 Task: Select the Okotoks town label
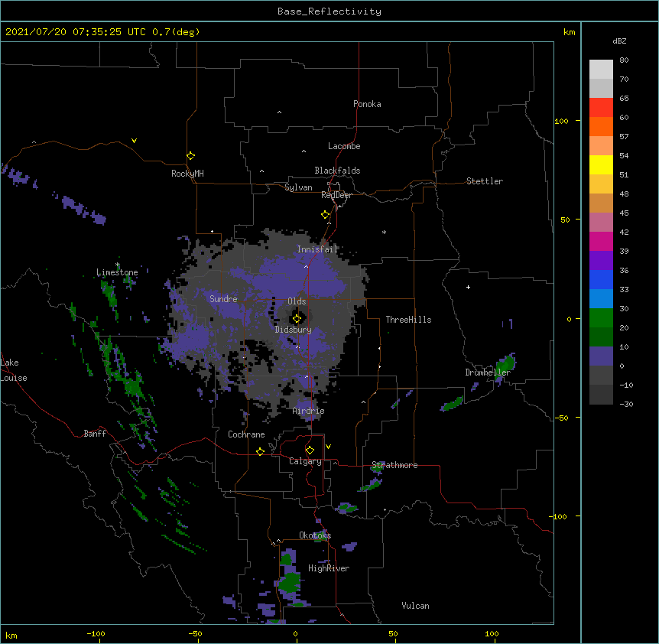[315, 535]
